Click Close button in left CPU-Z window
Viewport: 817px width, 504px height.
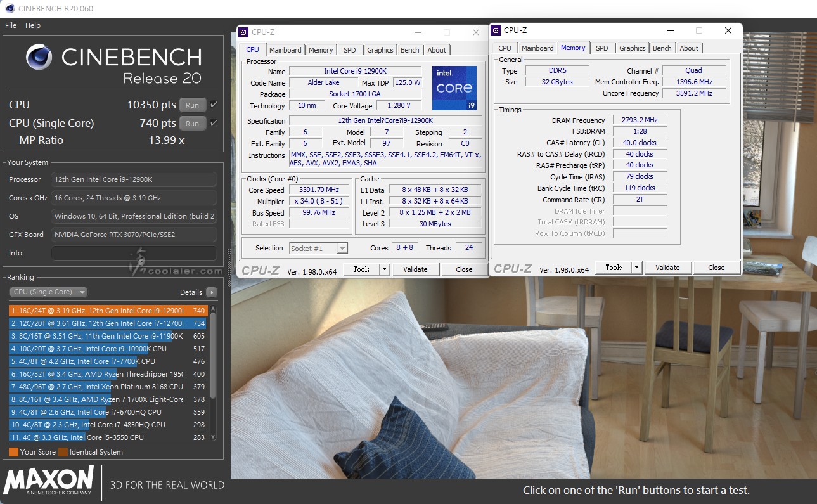tap(464, 269)
